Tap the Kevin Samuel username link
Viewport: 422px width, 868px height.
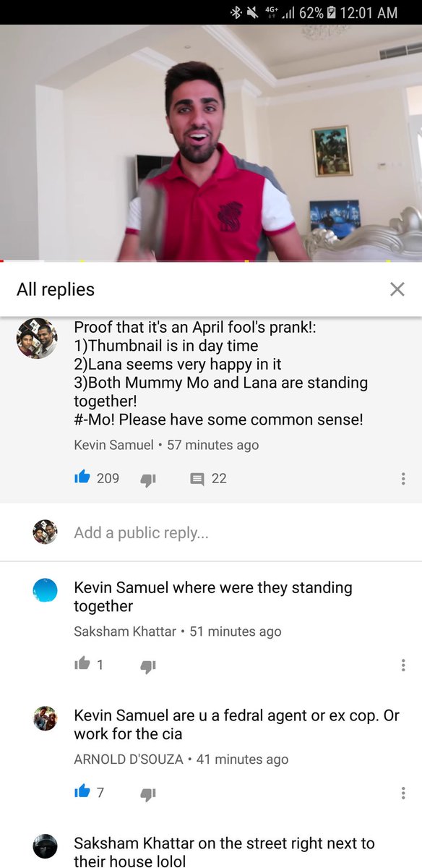point(113,445)
